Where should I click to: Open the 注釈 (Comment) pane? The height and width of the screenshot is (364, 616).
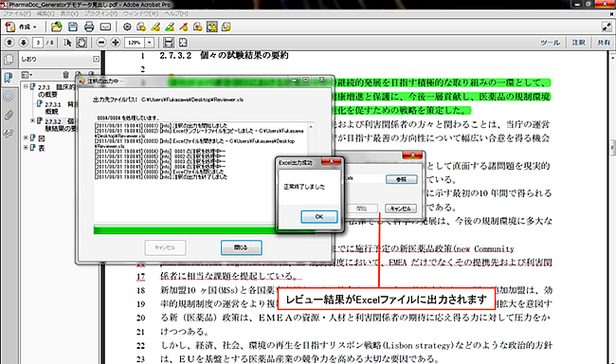coord(578,43)
